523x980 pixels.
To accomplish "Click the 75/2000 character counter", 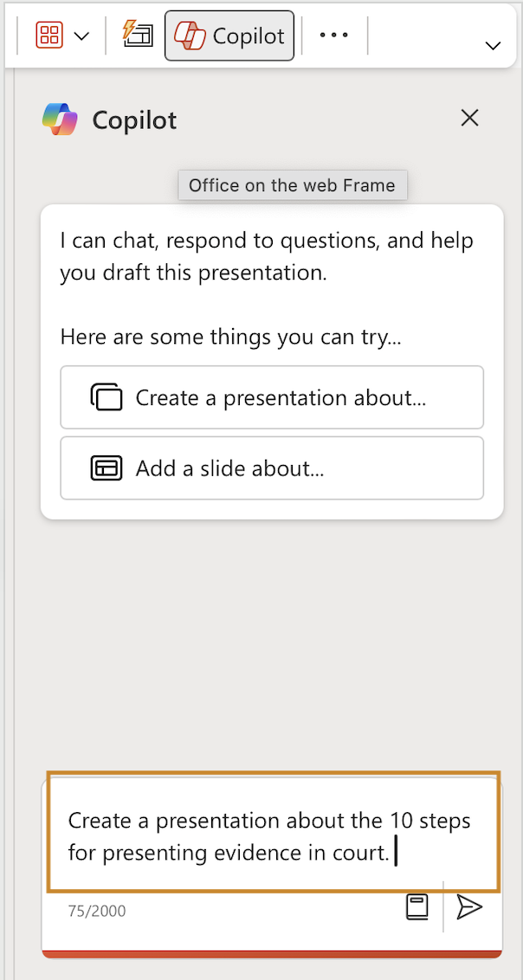I will coord(97,912).
